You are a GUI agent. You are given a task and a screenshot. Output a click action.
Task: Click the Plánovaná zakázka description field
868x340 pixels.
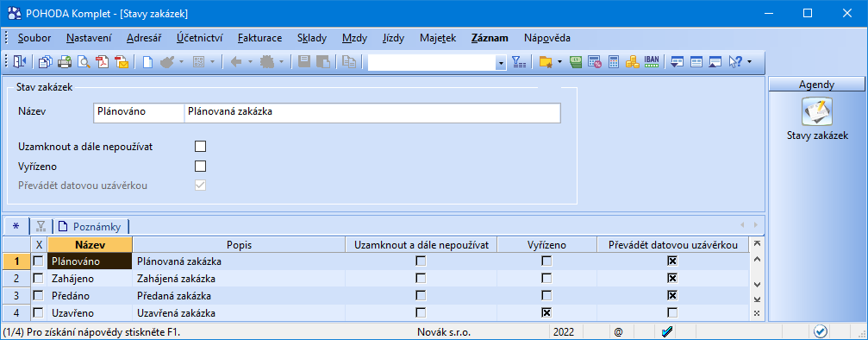pos(372,111)
